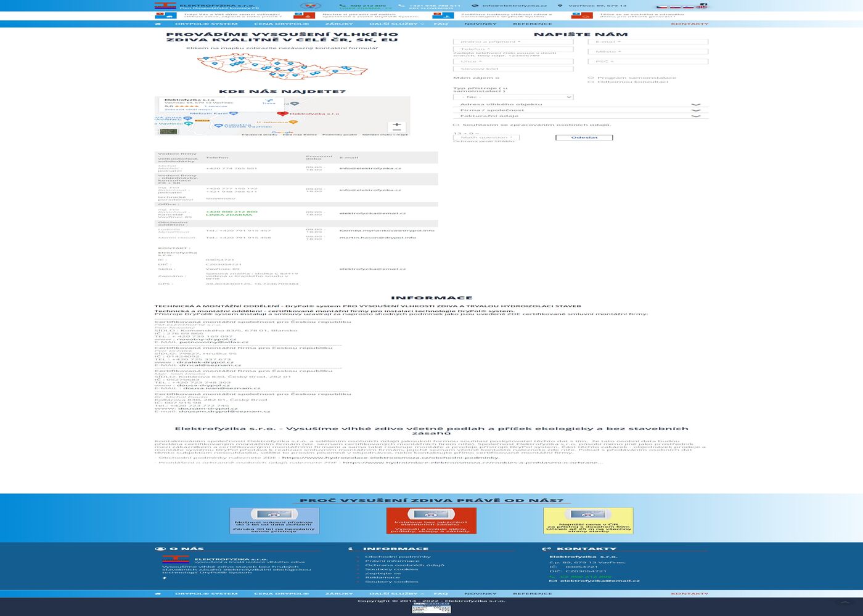Click the yellow card Nejnižší cena v ČR
Viewport: 863px width, 616px height.
click(x=588, y=521)
